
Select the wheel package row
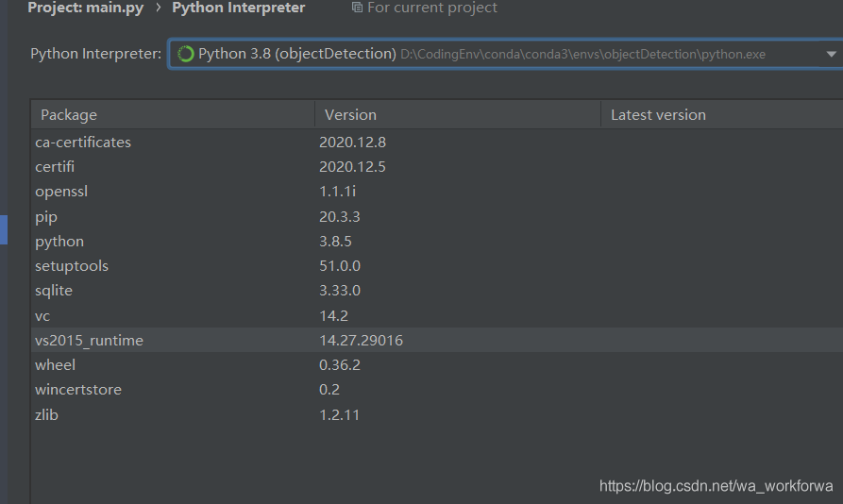(437, 365)
